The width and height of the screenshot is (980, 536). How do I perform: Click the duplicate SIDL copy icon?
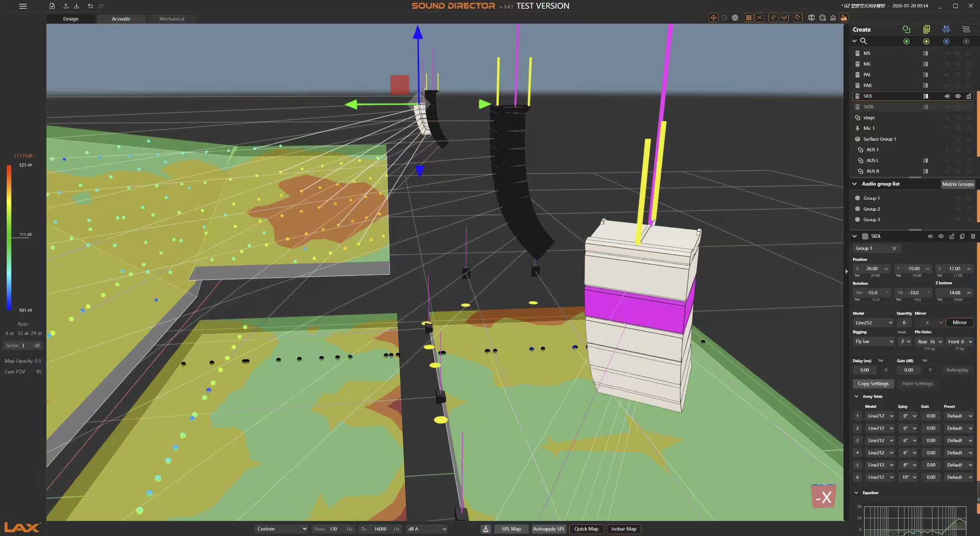pos(962,236)
